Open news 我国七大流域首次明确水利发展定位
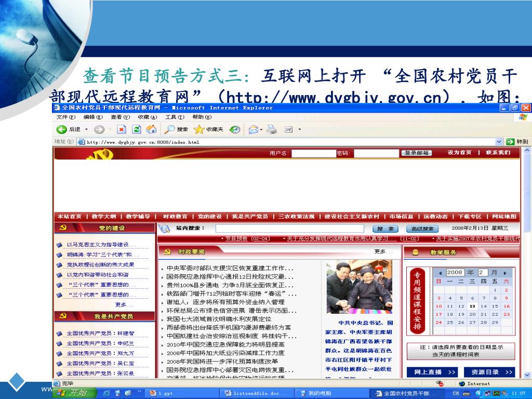The image size is (532, 399). [x=219, y=319]
